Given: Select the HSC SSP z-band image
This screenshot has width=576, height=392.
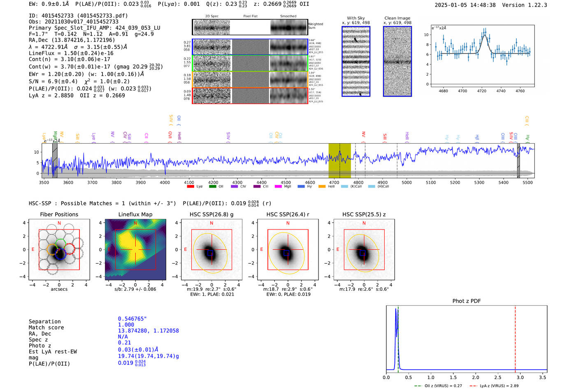Looking at the screenshot, I should [364, 250].
